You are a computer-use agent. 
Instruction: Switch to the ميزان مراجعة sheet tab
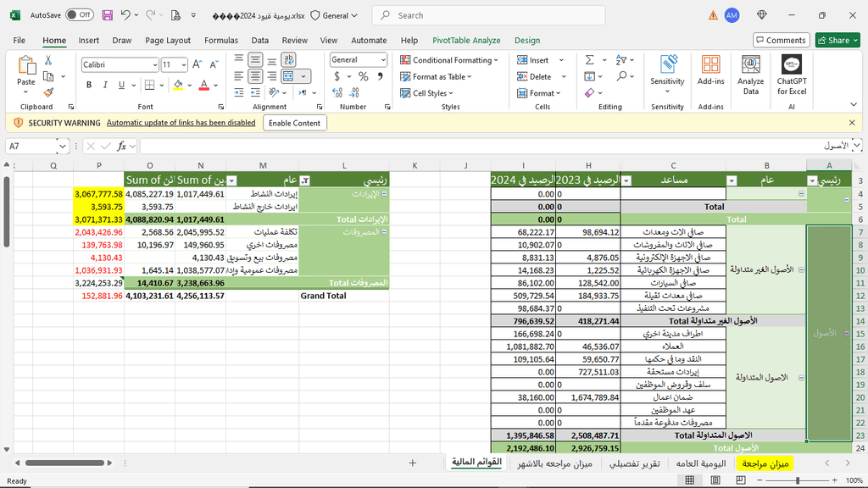click(x=765, y=463)
